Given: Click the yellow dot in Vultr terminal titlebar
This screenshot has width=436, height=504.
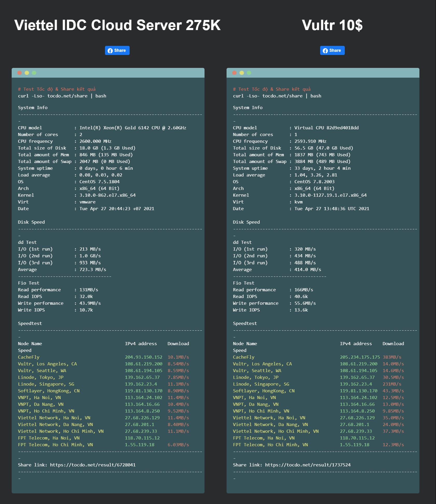Looking at the screenshot, I should (242, 73).
